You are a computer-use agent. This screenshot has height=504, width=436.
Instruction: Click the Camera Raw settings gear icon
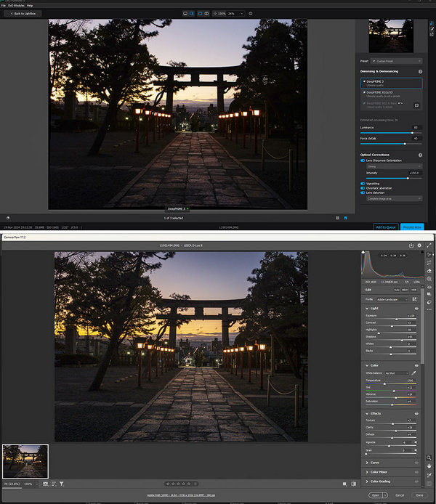pos(419,245)
